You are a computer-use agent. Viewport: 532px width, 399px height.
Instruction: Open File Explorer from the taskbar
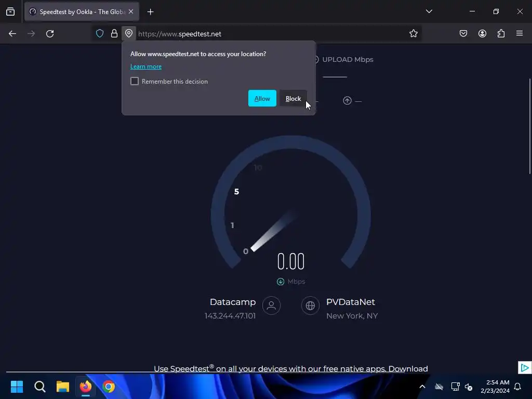(63, 387)
